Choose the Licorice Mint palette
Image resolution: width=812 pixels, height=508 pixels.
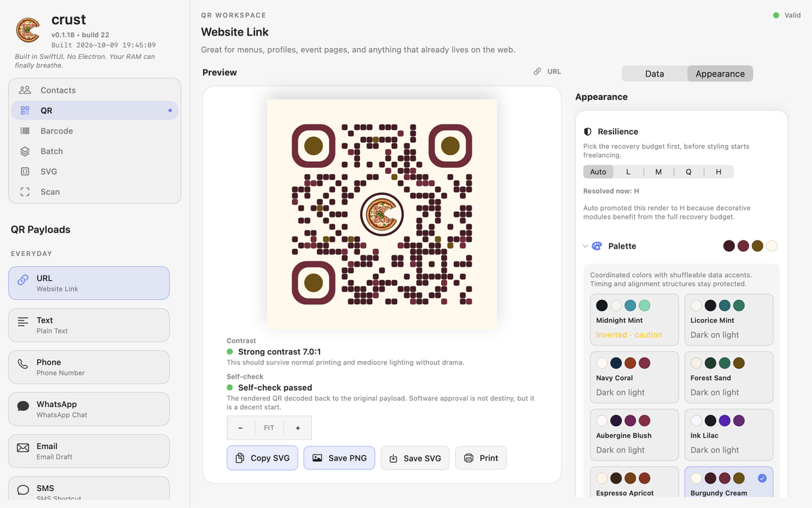[729, 320]
